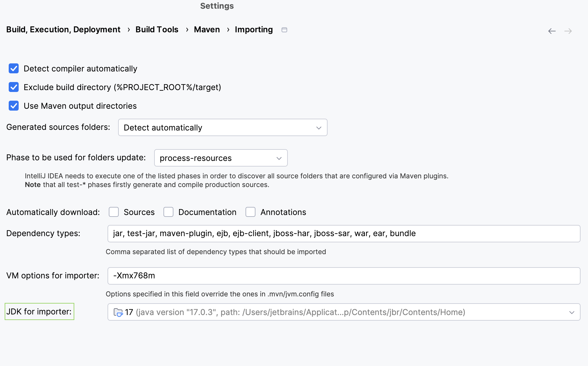
Task: Click the JDK icon inside the JDK for importer field
Action: tap(117, 312)
